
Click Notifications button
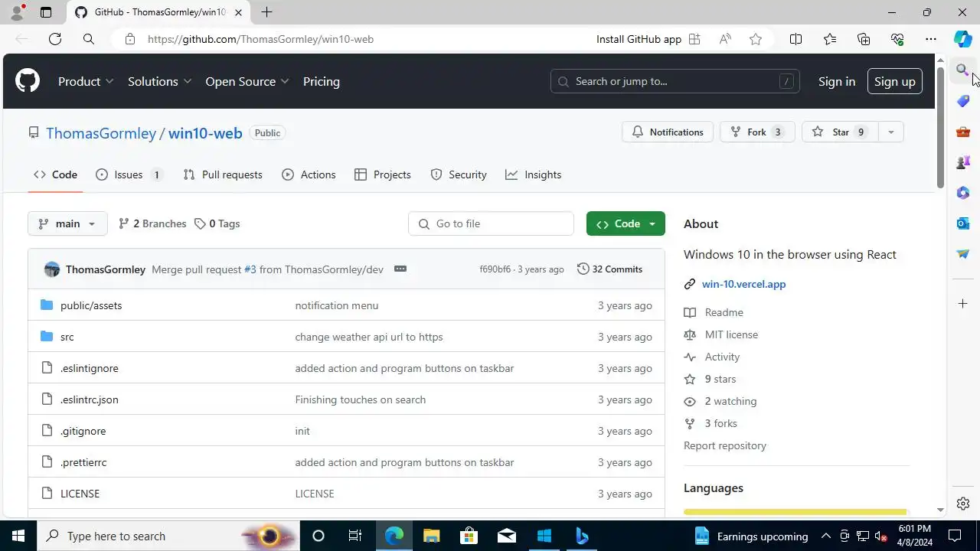click(668, 132)
